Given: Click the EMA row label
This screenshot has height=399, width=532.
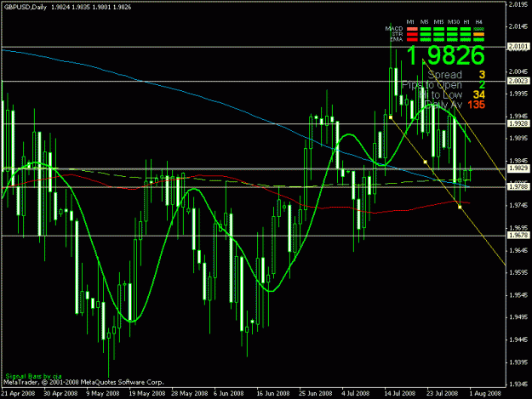Looking at the screenshot, I should click(397, 39).
